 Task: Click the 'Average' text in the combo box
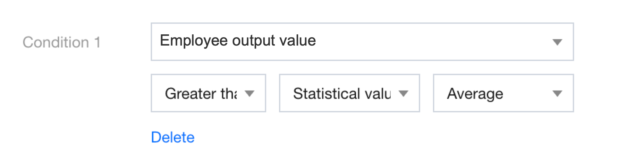(475, 94)
